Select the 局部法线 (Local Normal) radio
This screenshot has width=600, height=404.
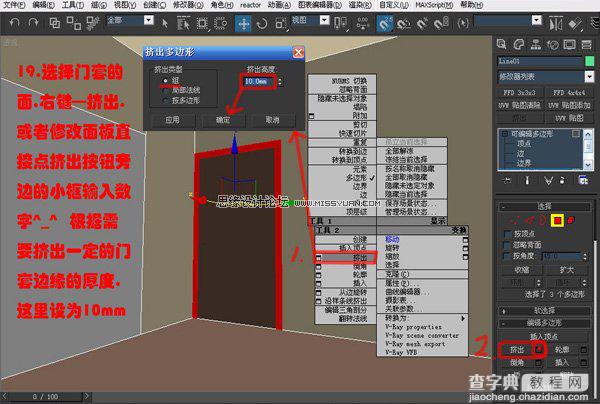(165, 91)
